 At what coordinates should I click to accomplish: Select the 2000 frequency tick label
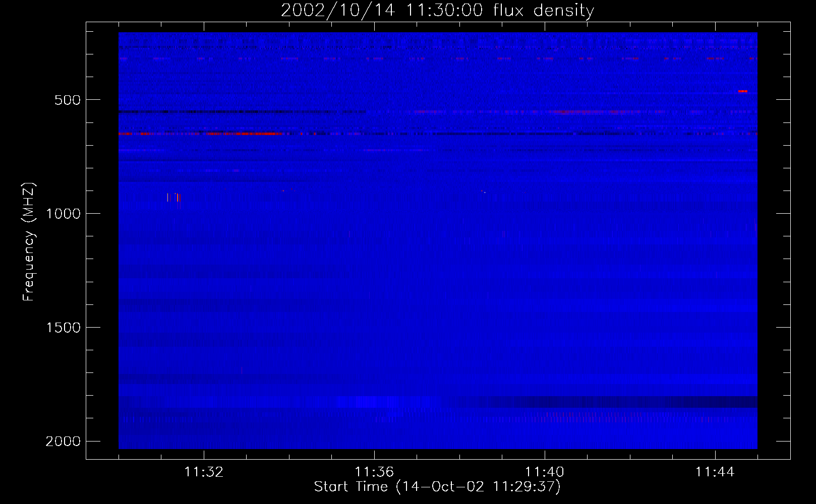(x=63, y=442)
